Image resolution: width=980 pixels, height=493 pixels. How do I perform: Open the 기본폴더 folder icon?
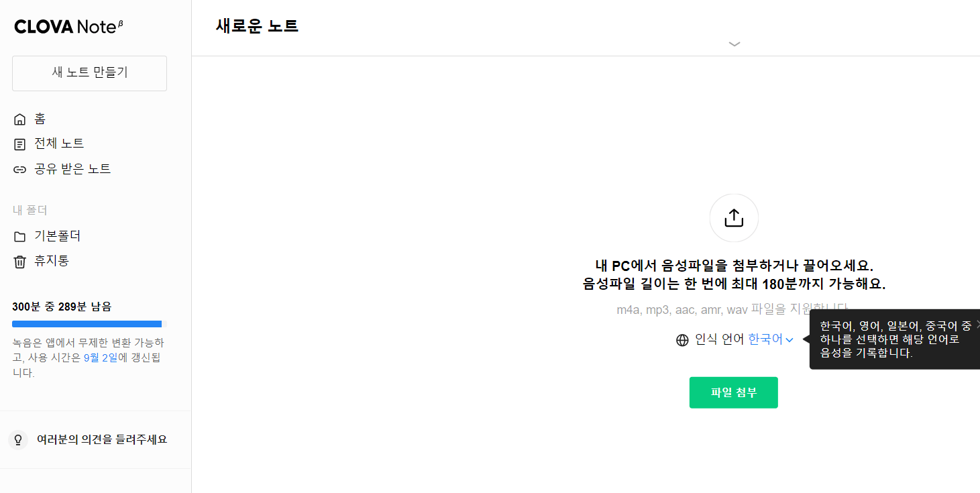pyautogui.click(x=19, y=235)
